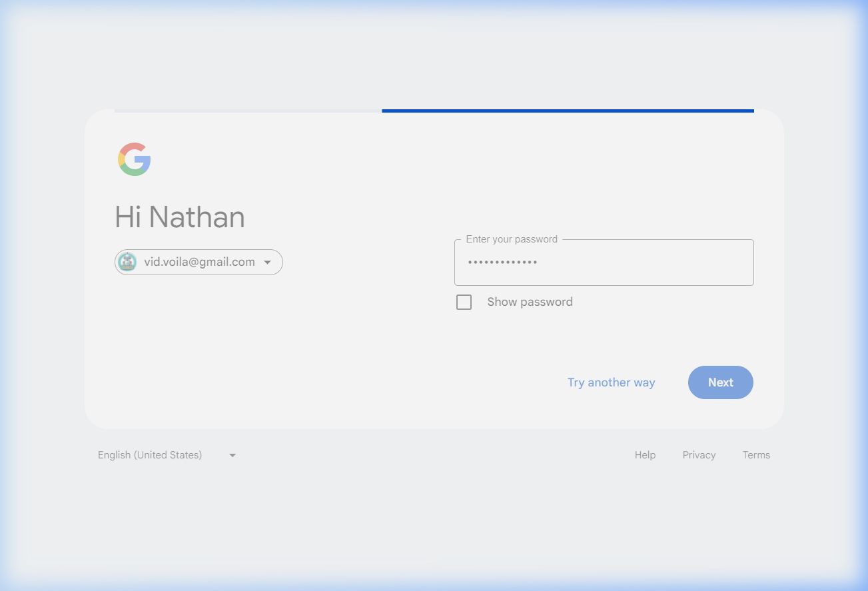868x591 pixels.
Task: Expand the account switcher dropdown arrow
Action: click(x=267, y=263)
